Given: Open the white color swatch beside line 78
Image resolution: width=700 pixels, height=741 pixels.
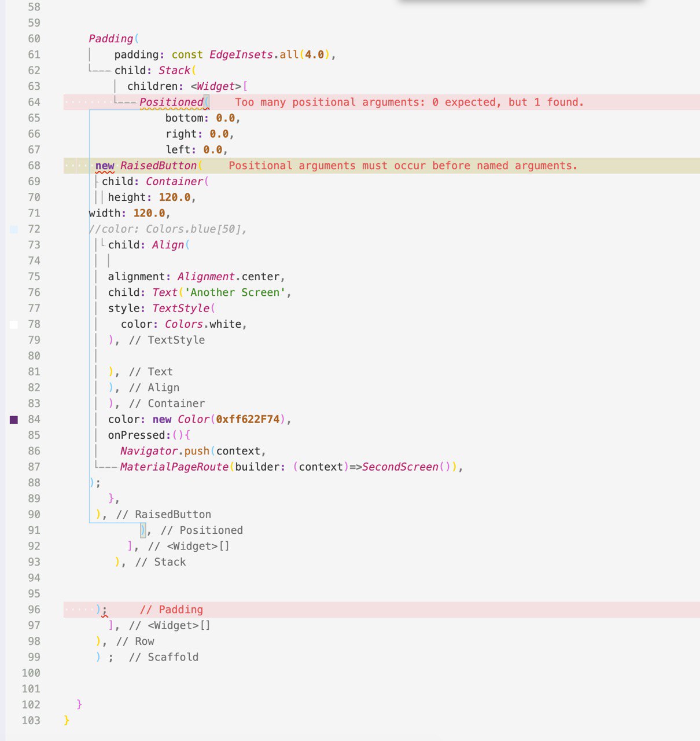Looking at the screenshot, I should point(14,325).
